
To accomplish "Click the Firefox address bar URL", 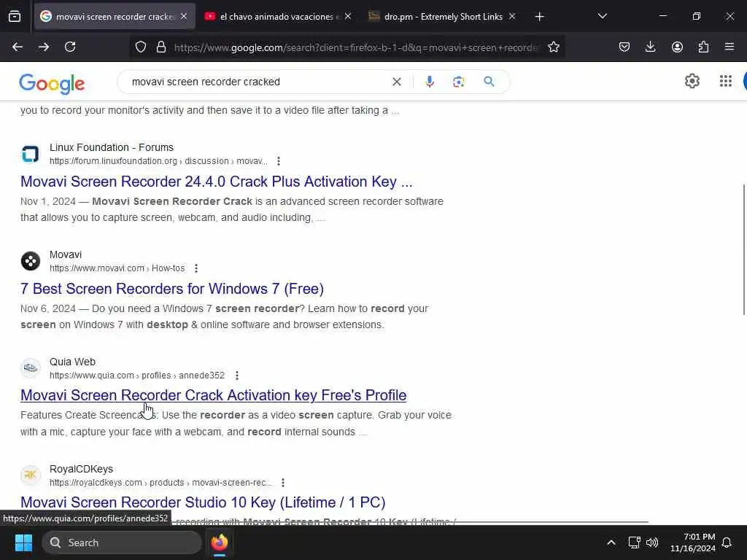I will click(355, 47).
